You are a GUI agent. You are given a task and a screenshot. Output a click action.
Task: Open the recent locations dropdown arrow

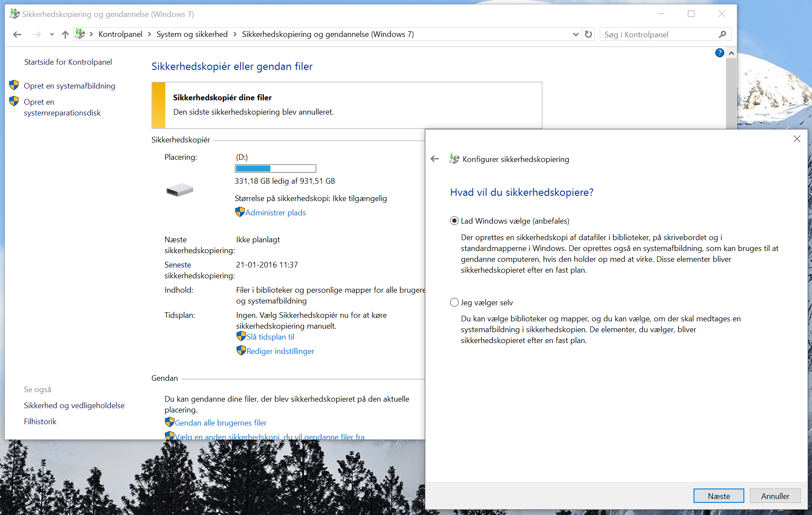click(52, 34)
